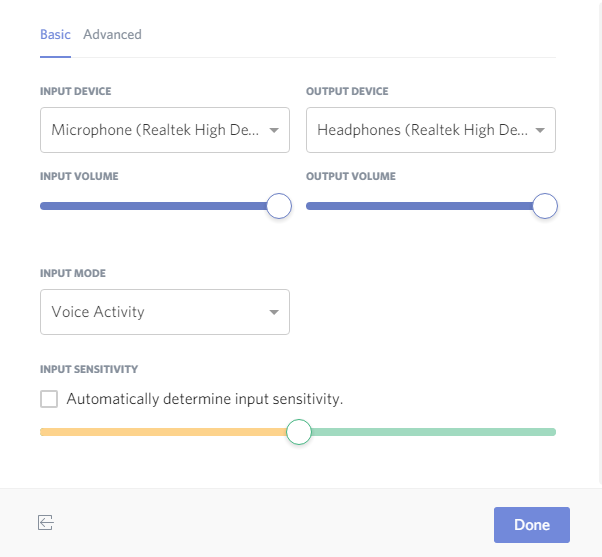Click the Output Device dropdown arrow
This screenshot has width=602, height=557.
tap(540, 130)
